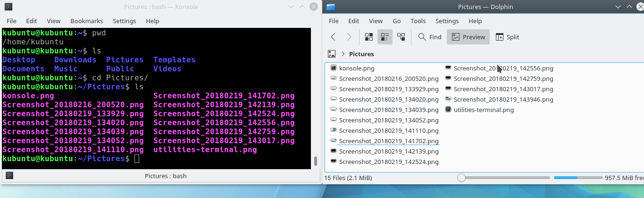The image size is (644, 198).
Task: Click 'Downloads' in terminal ls output
Action: coord(75,60)
